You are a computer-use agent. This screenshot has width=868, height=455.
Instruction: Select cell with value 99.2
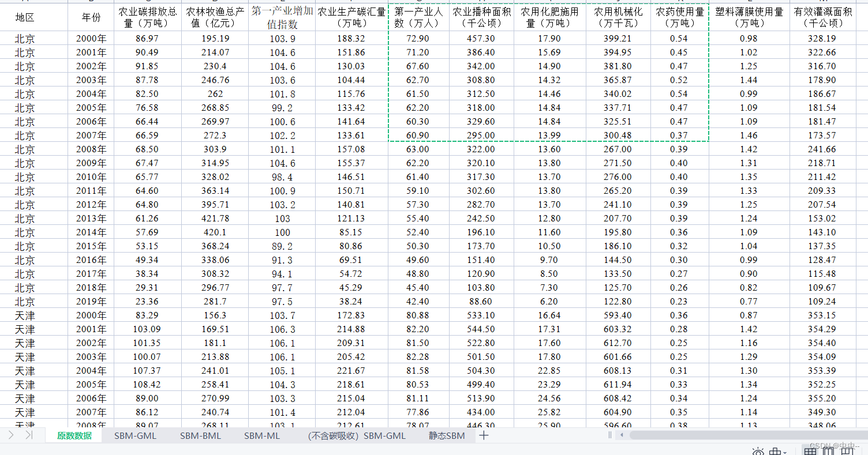(282, 108)
